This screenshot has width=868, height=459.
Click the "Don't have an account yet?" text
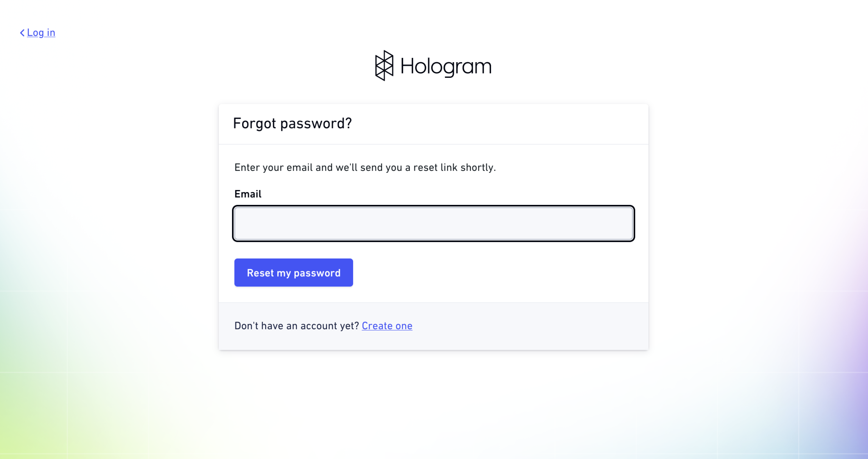pos(297,326)
